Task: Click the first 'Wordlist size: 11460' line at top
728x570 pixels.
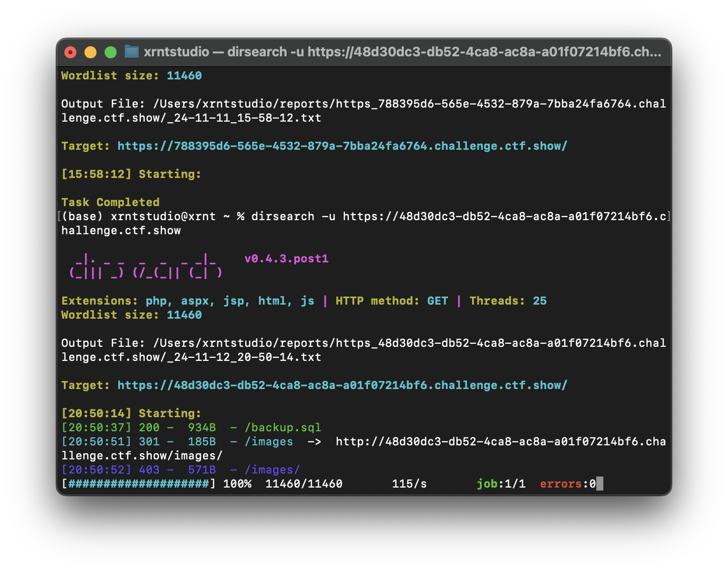Action: pyautogui.click(x=132, y=76)
